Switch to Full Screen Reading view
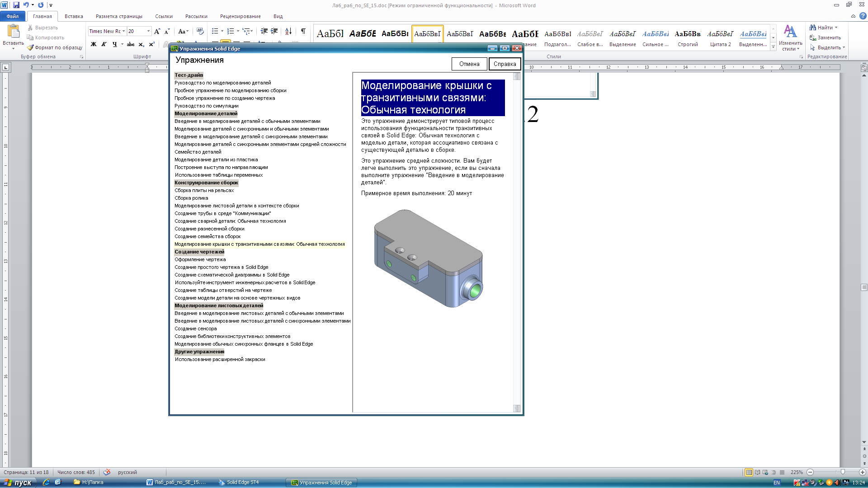This screenshot has height=488, width=868. 757,472
